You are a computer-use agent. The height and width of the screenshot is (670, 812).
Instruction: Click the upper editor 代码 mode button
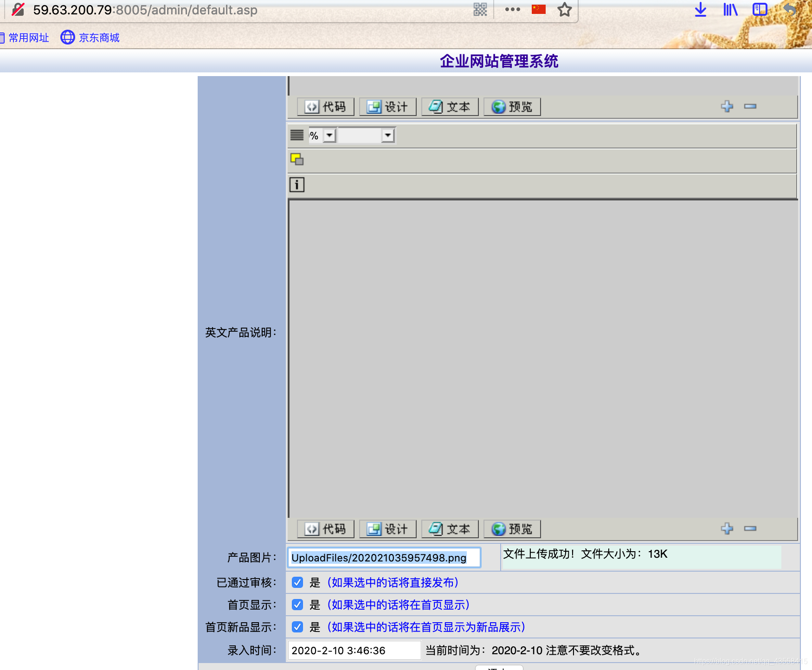pyautogui.click(x=325, y=107)
